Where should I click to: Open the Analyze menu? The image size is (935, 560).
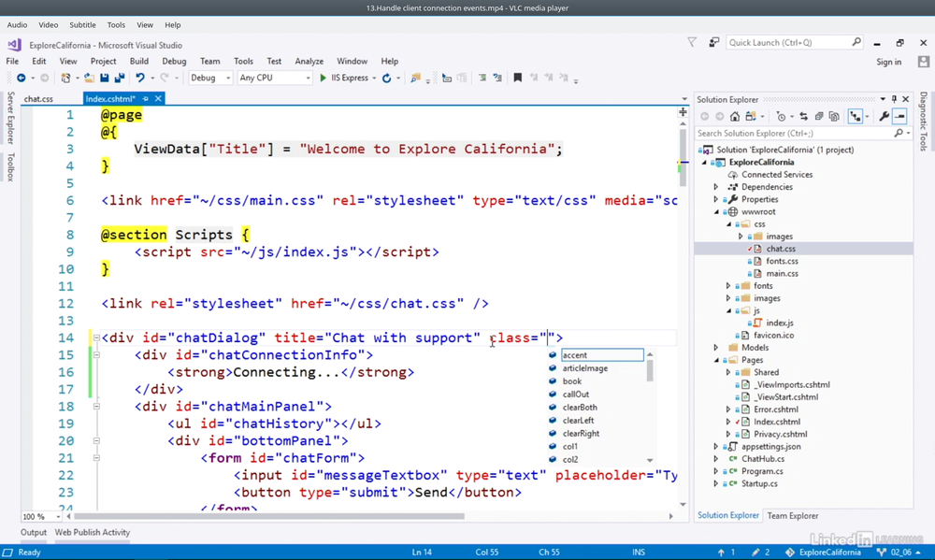tap(309, 61)
